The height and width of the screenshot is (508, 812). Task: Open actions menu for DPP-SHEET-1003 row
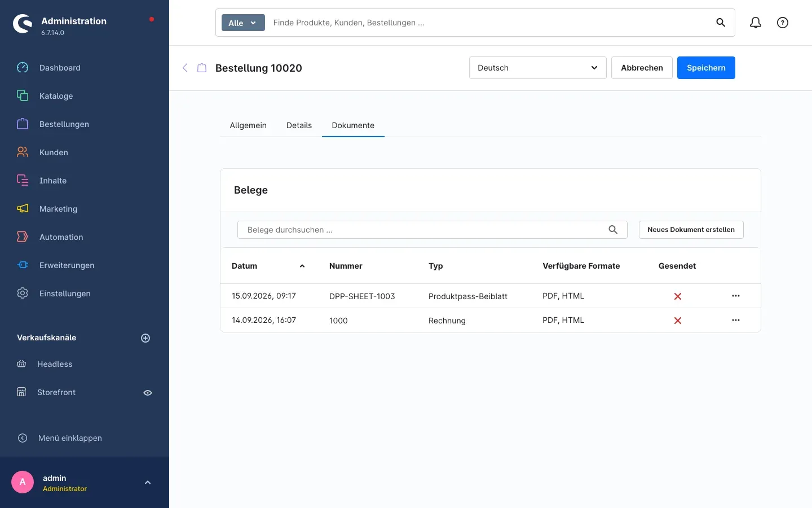pos(736,296)
